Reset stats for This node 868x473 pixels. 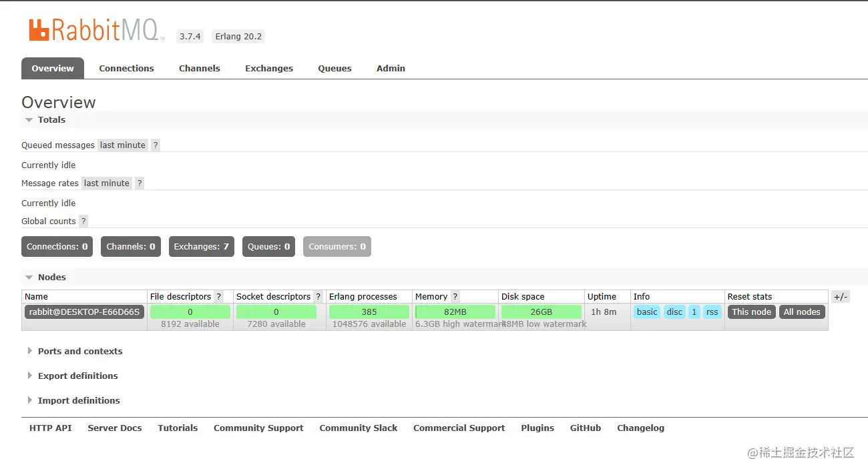click(x=752, y=312)
